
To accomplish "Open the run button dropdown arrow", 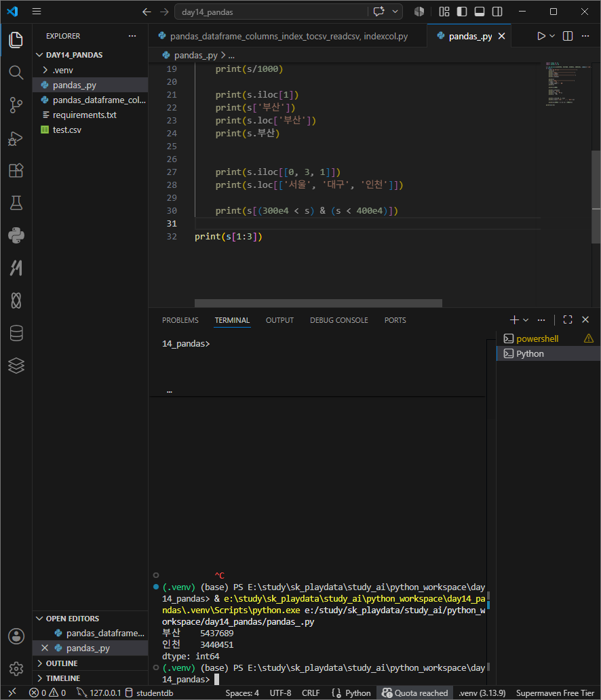I will [552, 36].
